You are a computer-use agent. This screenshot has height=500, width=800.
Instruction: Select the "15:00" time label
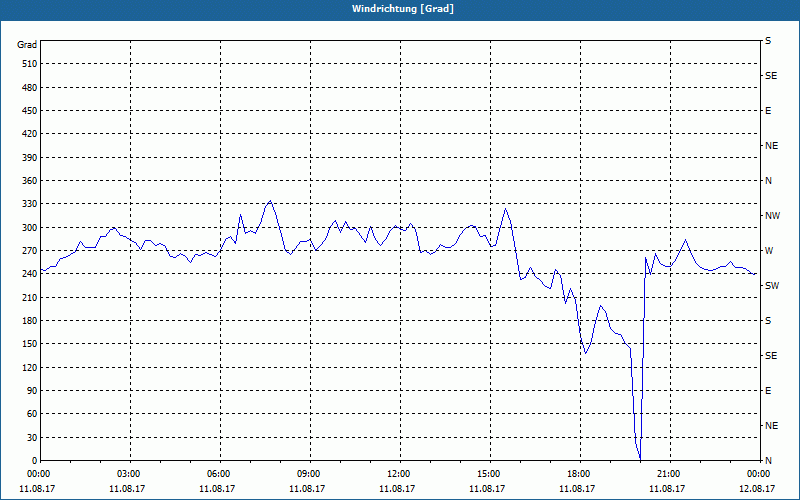[488, 474]
